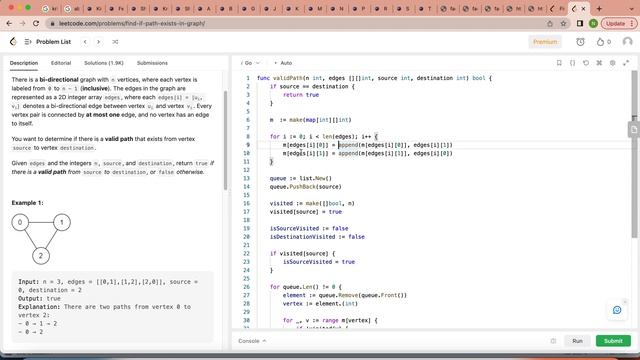The image size is (640, 360).
Task: Open the Submissions tab
Action: point(152,63)
